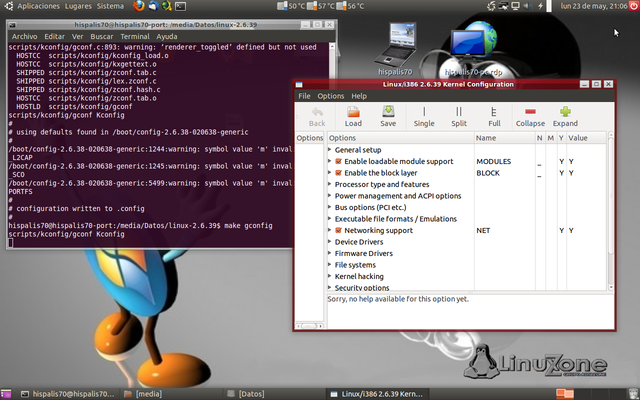The height and width of the screenshot is (400, 640).
Task: Open the hispalis70-pc.rdp desktop icon
Action: click(473, 51)
